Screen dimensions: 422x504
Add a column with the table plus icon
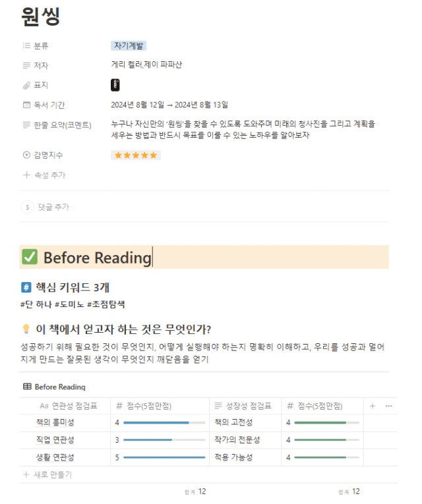coord(372,406)
